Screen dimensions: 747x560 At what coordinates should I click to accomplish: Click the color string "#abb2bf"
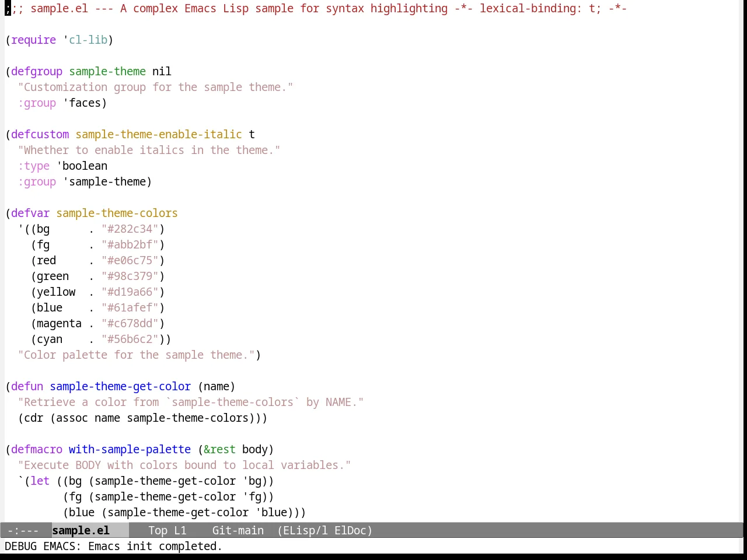[130, 244]
